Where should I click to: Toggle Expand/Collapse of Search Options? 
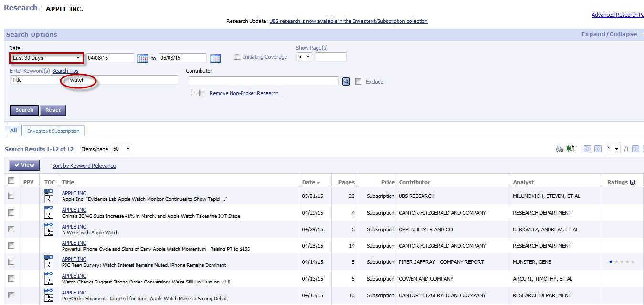[x=609, y=34]
